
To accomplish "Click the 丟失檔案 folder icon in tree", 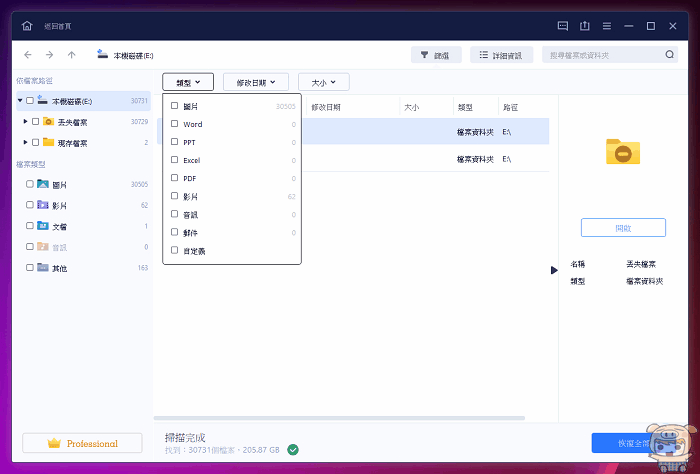I will [x=48, y=121].
